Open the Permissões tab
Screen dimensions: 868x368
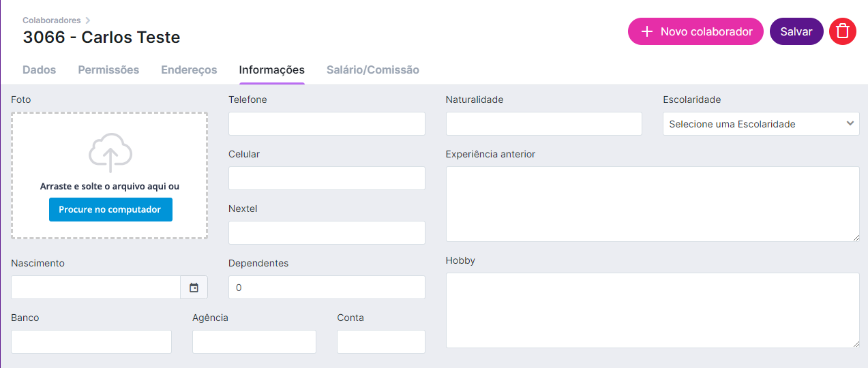[108, 70]
